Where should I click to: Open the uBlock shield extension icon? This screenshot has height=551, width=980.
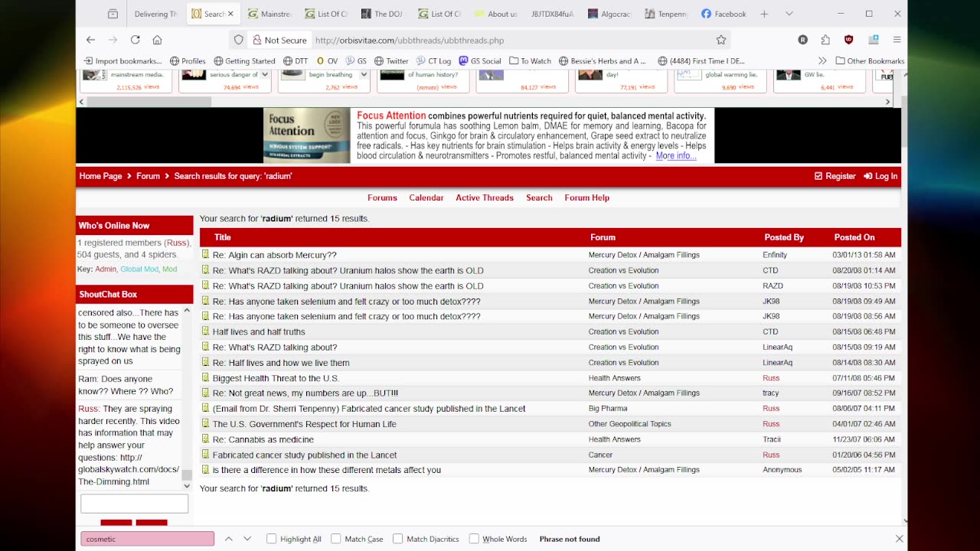point(848,40)
